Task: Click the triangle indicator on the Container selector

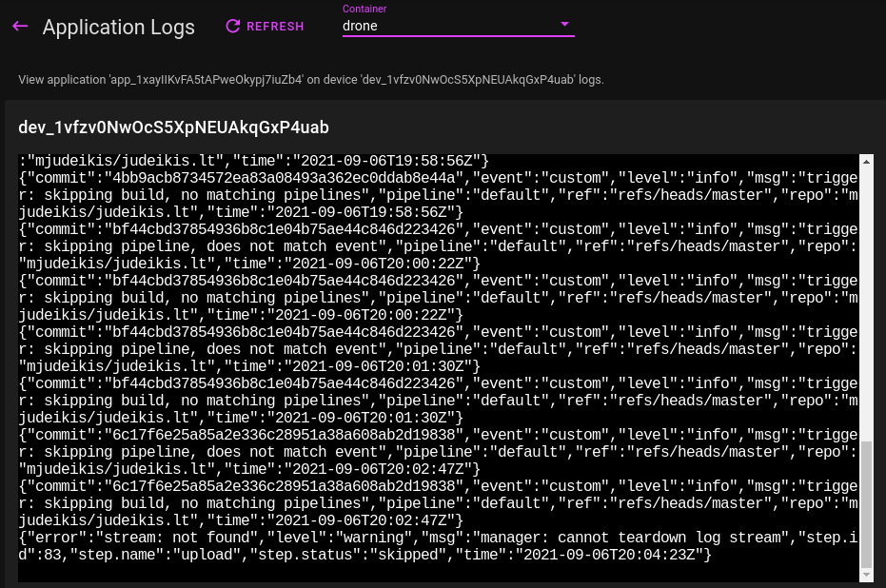Action: coord(564,25)
